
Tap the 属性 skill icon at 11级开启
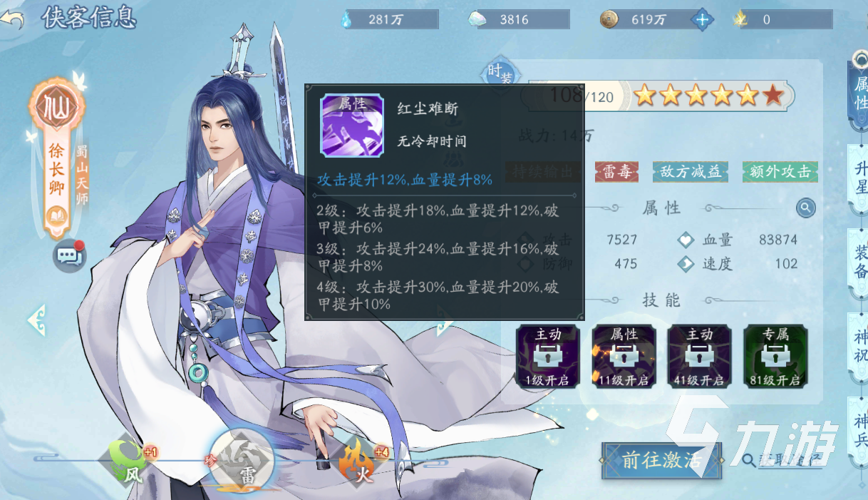coord(624,356)
